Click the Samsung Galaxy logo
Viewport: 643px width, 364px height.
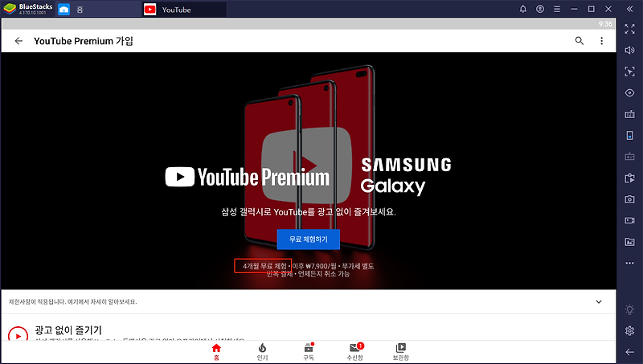[406, 175]
